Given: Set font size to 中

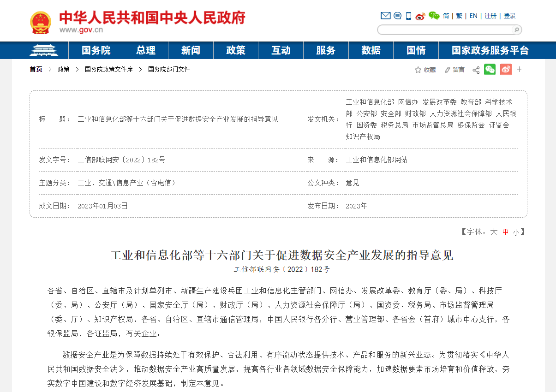Looking at the screenshot, I should click(506, 232).
